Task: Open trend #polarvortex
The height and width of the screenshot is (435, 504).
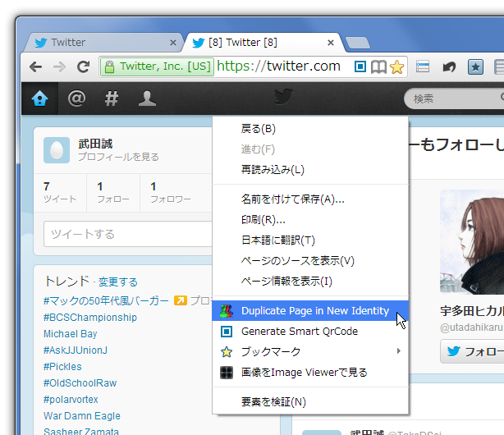Action: tap(71, 400)
